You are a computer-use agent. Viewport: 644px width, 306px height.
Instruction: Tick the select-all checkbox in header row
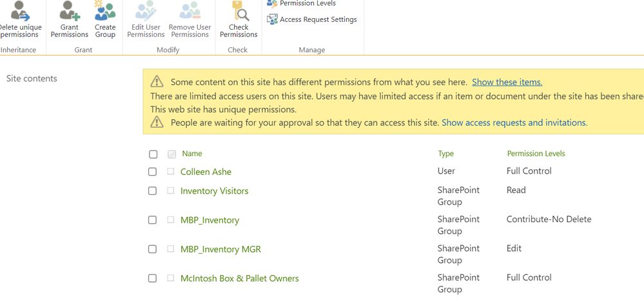[x=153, y=154]
